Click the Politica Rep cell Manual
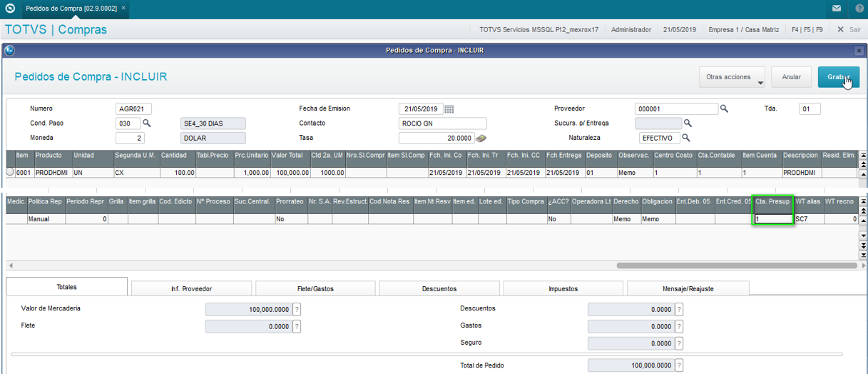Screen dimensions: 868x374 pos(46,219)
